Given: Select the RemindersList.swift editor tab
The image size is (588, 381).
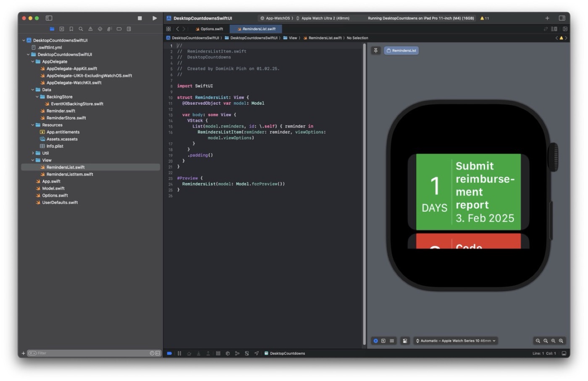Looking at the screenshot, I should click(x=256, y=29).
